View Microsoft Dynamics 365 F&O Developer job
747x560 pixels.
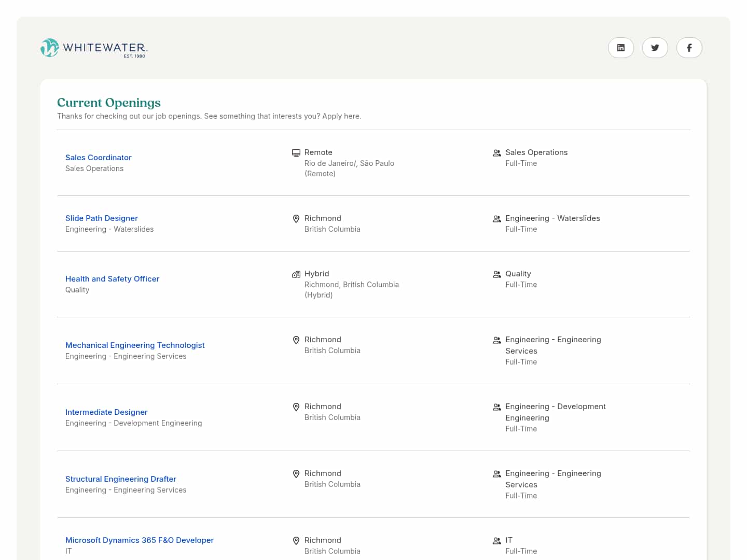point(139,540)
